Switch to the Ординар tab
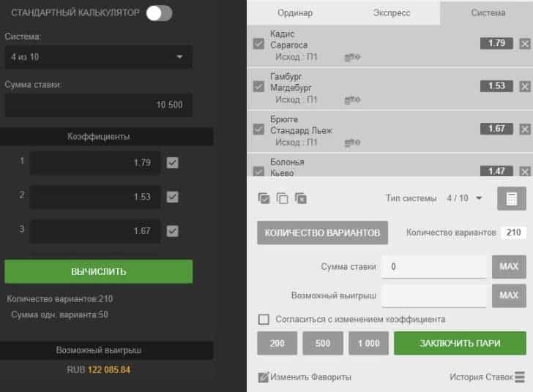The image size is (533, 392). click(x=295, y=13)
